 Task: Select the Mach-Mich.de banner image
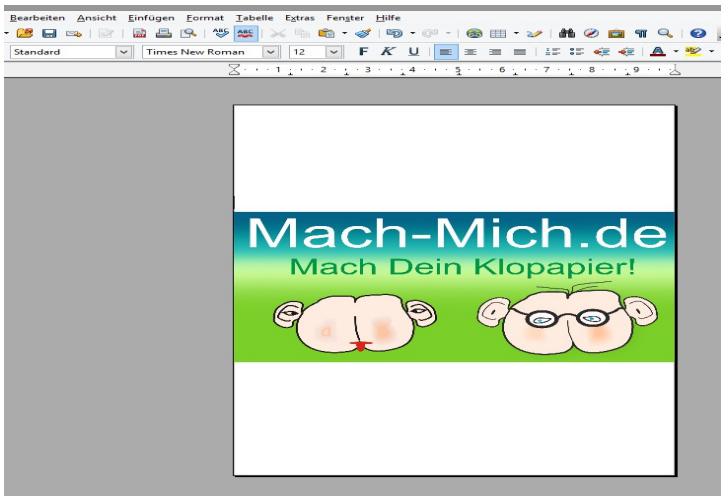pos(454,287)
